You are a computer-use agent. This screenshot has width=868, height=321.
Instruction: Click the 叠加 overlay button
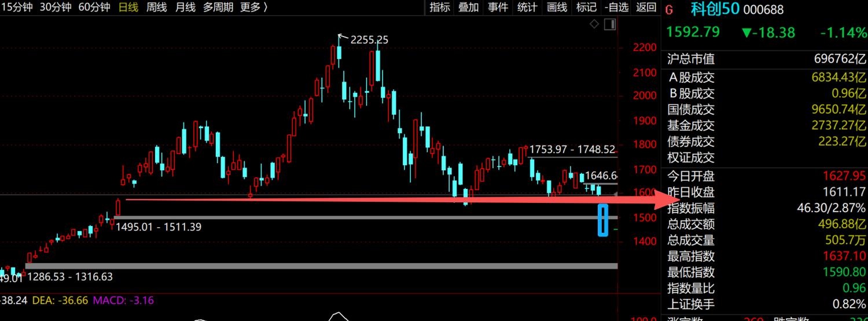tap(469, 7)
